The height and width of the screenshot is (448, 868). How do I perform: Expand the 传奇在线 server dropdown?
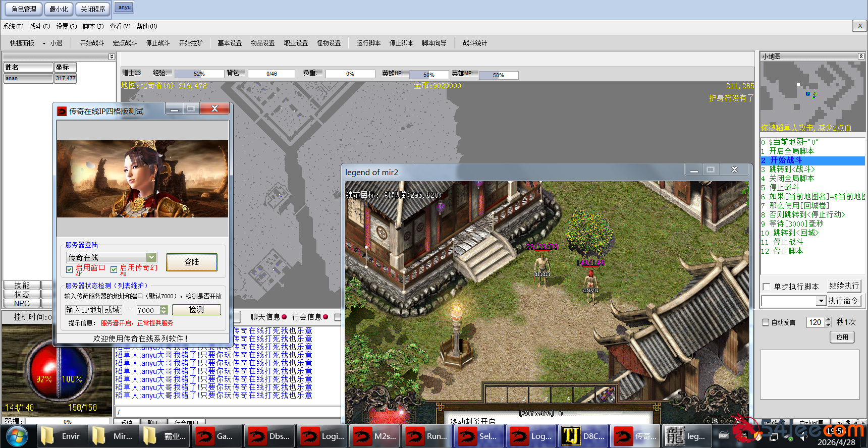click(151, 257)
